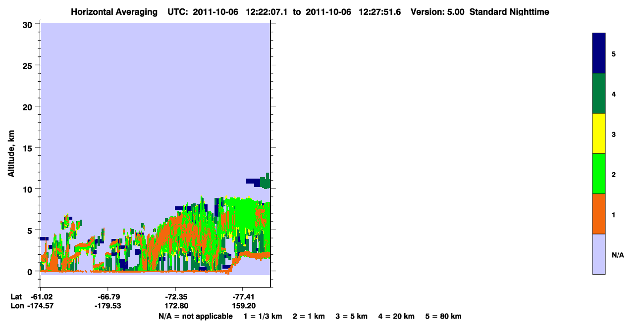The image size is (644, 330).
Task: Click legend text '1 = 1/3 km'
Action: pos(263,316)
